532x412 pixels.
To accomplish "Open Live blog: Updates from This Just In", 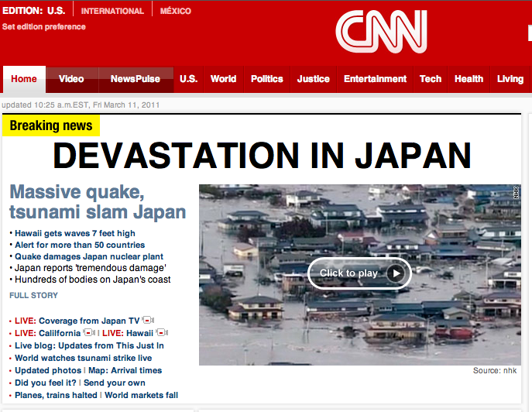I will click(x=89, y=346).
